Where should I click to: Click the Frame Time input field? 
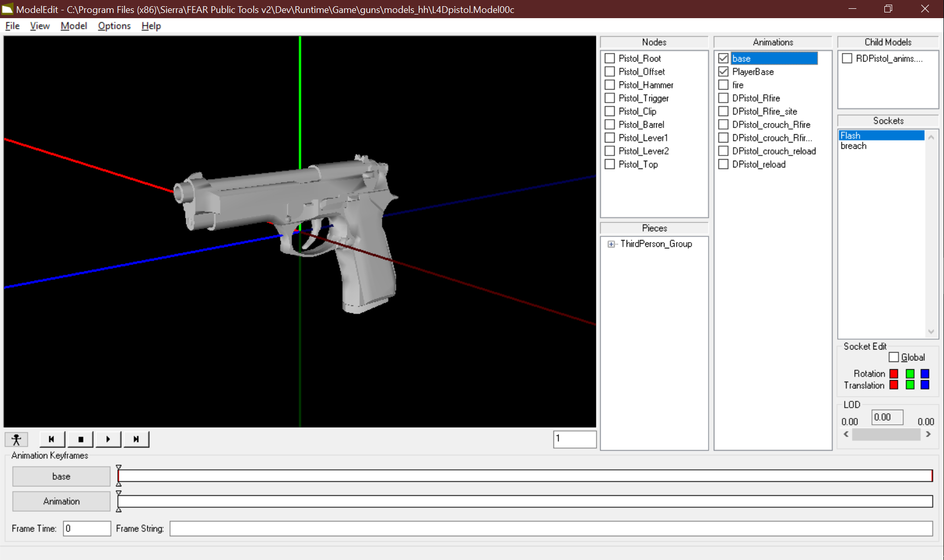click(87, 528)
